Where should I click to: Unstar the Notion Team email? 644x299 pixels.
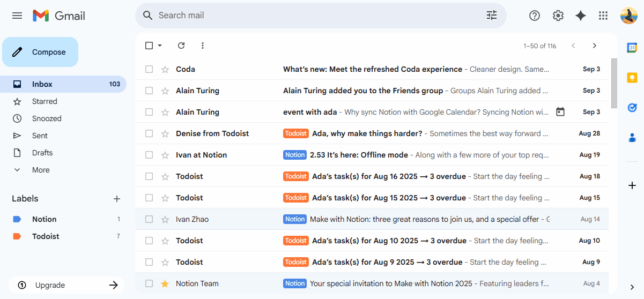(x=165, y=283)
